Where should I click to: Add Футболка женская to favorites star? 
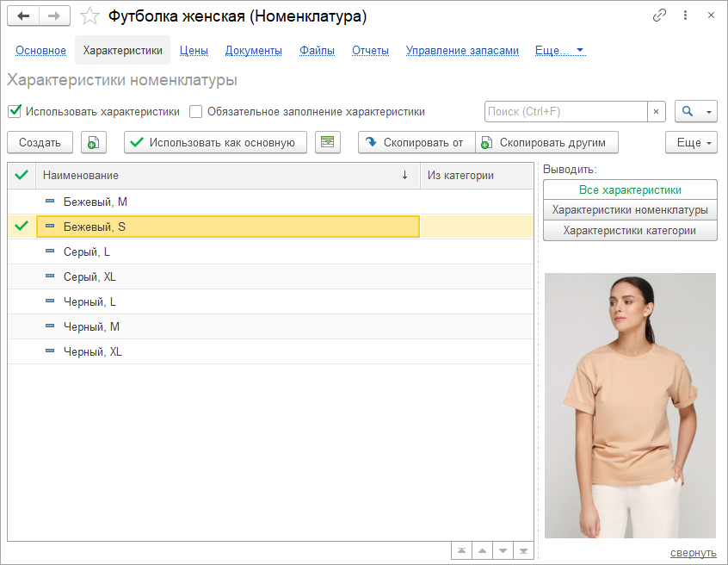tap(89, 16)
